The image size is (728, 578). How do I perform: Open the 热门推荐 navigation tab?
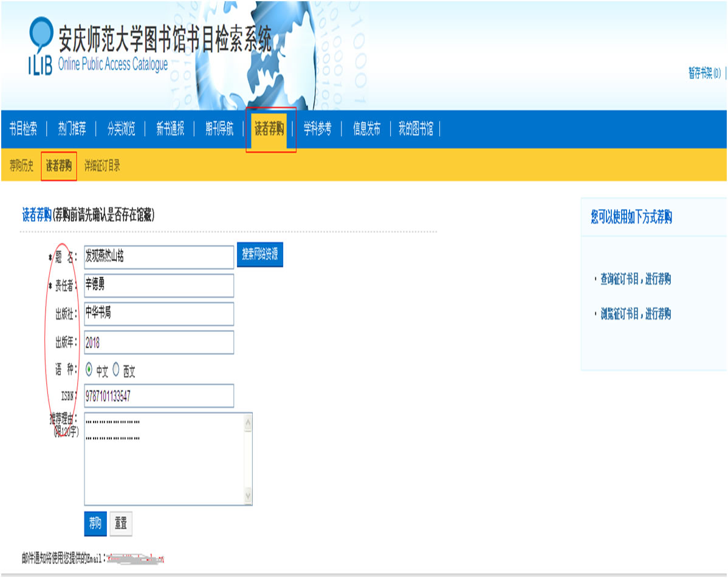pyautogui.click(x=72, y=129)
